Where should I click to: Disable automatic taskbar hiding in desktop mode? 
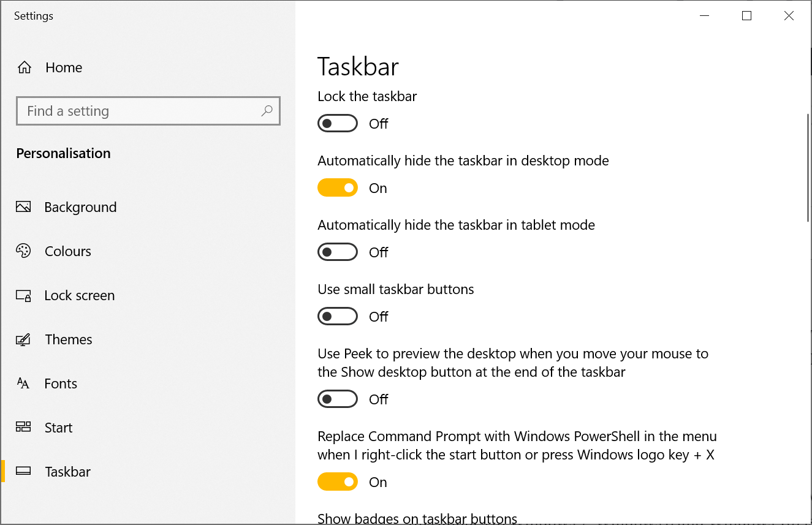pos(337,187)
